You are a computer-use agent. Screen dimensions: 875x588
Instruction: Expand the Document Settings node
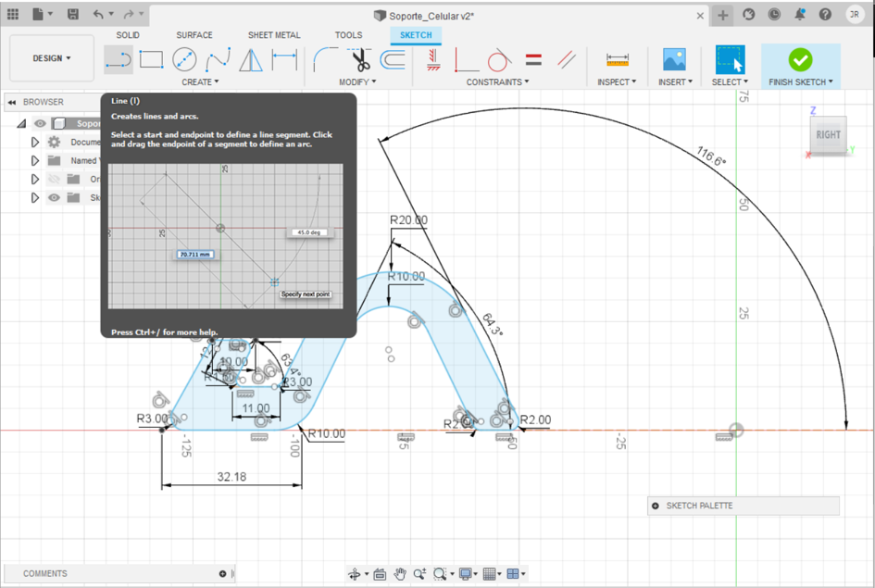click(x=34, y=143)
